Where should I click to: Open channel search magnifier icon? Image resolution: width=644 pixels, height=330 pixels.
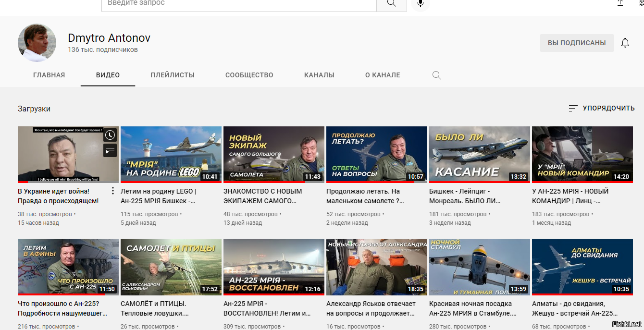pos(436,75)
